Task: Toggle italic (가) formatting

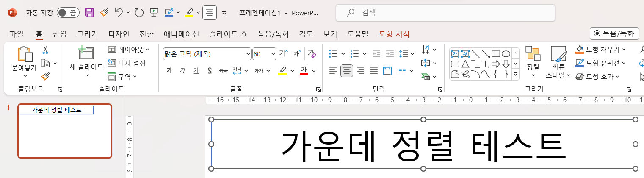Action: 183,70
